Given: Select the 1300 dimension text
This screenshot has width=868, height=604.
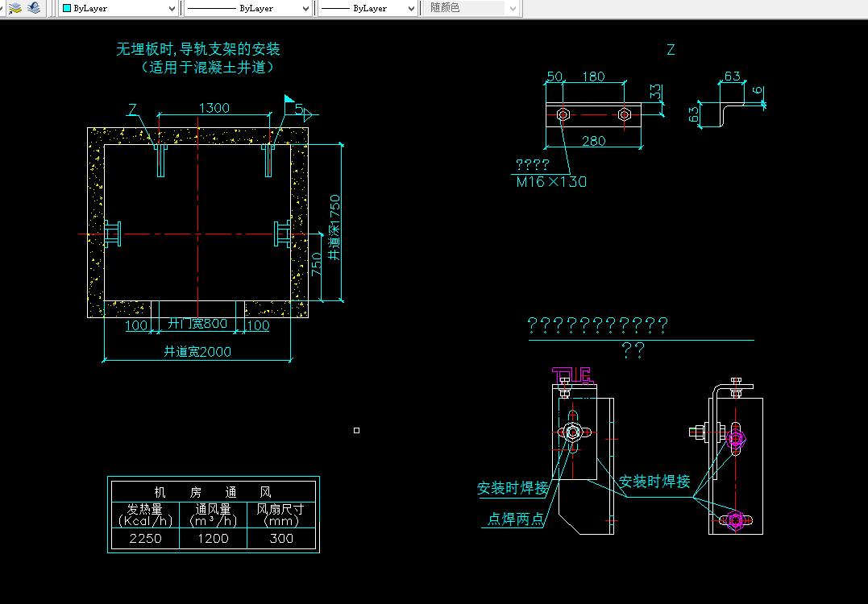Looking at the screenshot, I should click(x=214, y=107).
